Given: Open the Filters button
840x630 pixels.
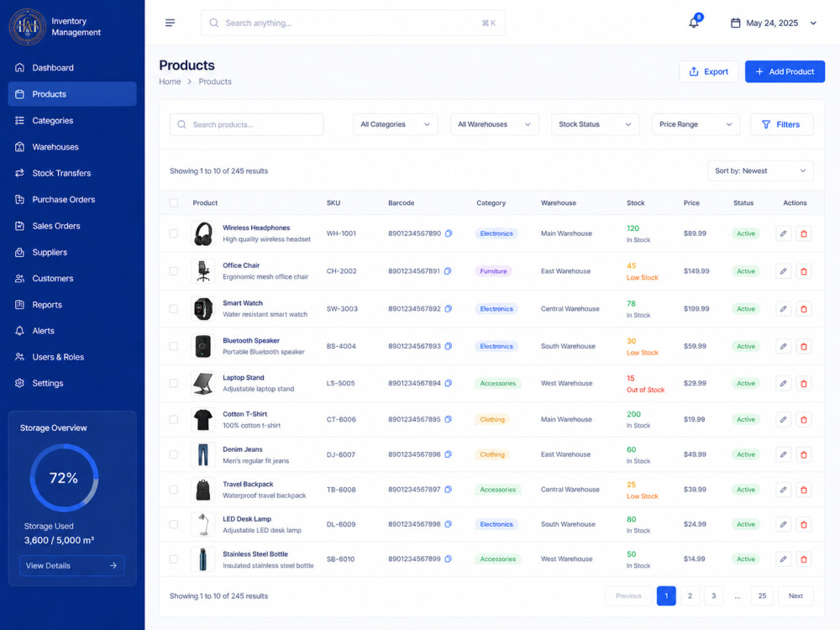Looking at the screenshot, I should click(x=781, y=124).
